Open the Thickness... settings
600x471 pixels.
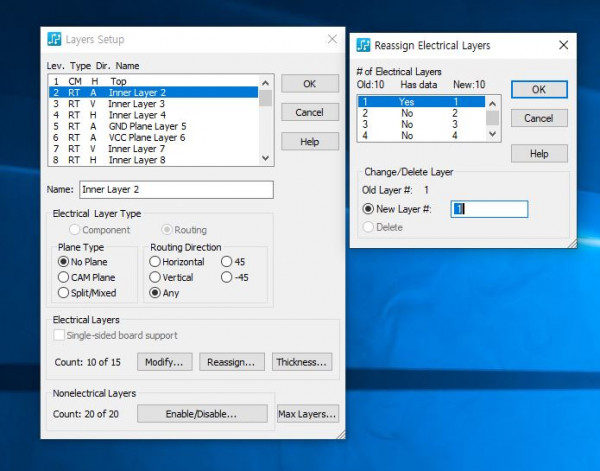click(x=301, y=362)
